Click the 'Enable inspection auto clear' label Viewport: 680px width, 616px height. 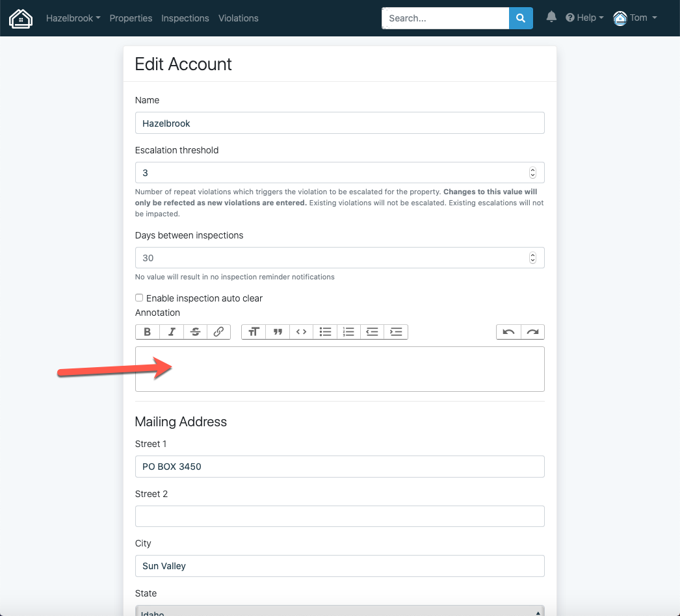[204, 298]
